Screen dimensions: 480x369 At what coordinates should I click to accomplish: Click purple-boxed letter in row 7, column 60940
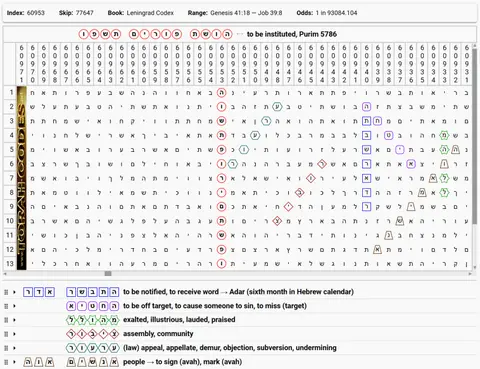point(366,178)
